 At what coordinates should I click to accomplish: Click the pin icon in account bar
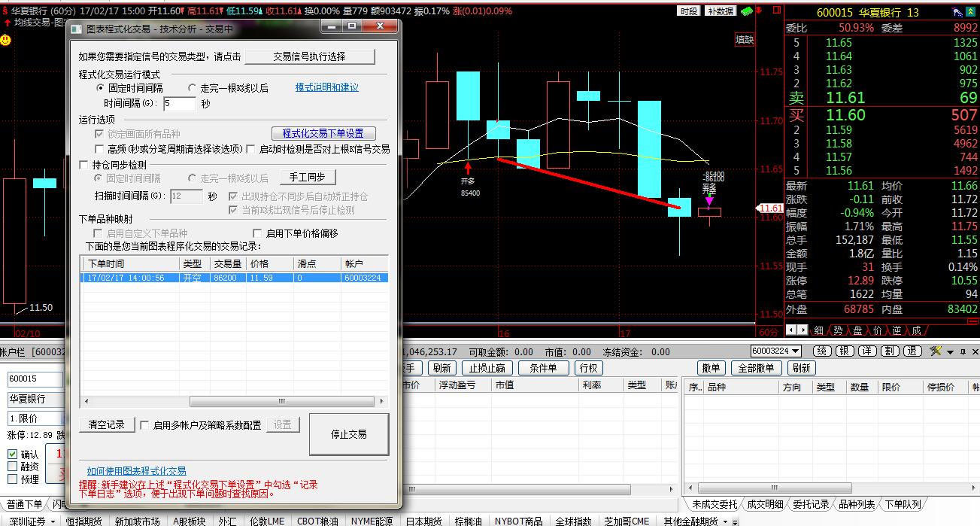click(963, 351)
